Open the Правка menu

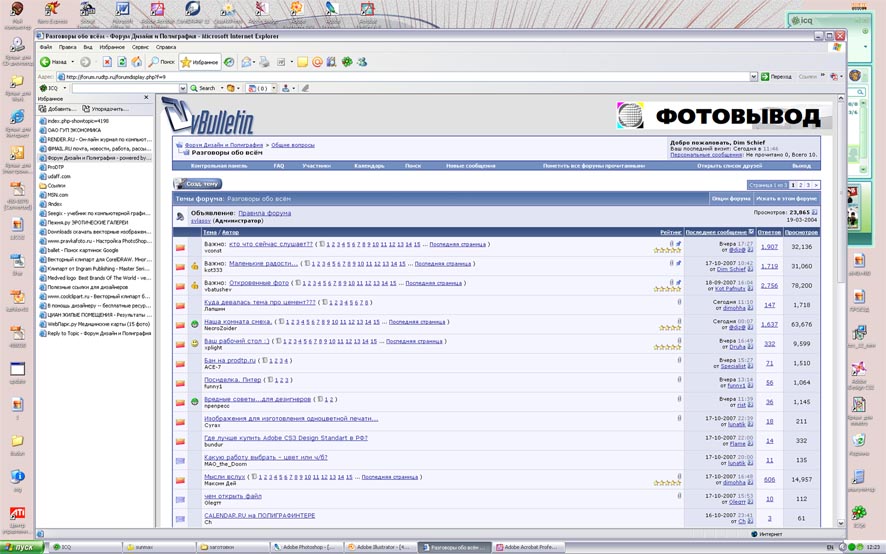click(x=67, y=47)
